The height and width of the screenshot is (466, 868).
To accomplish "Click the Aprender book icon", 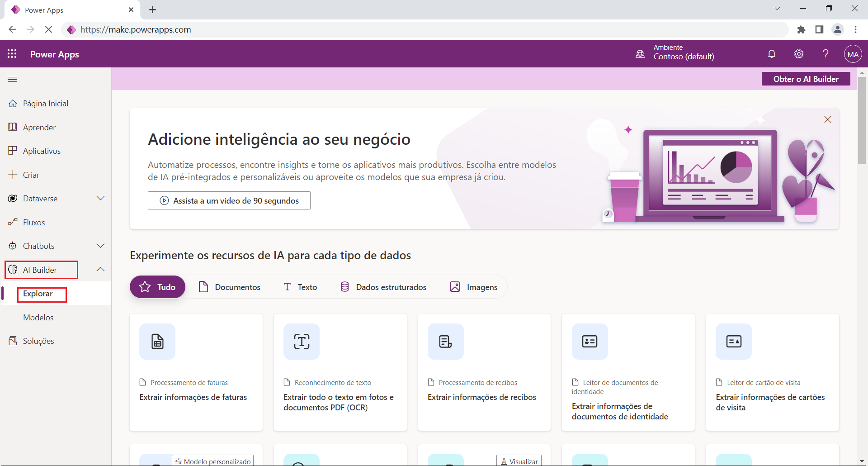I will [13, 127].
